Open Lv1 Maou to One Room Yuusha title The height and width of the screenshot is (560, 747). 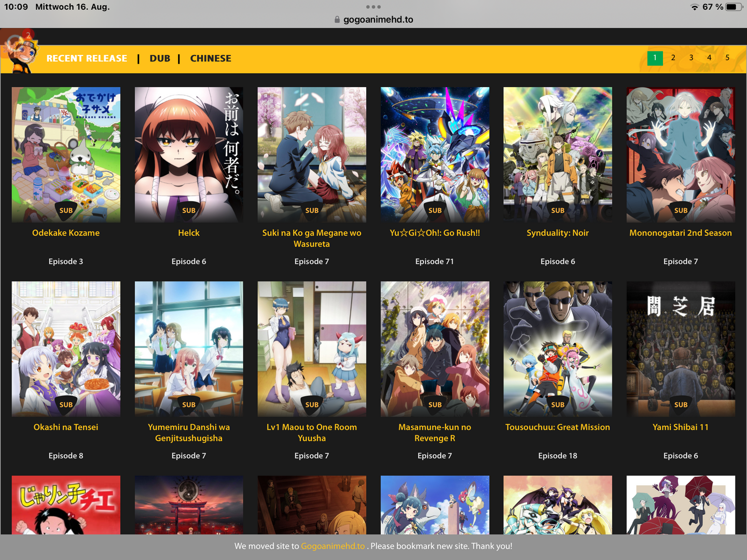pyautogui.click(x=312, y=432)
